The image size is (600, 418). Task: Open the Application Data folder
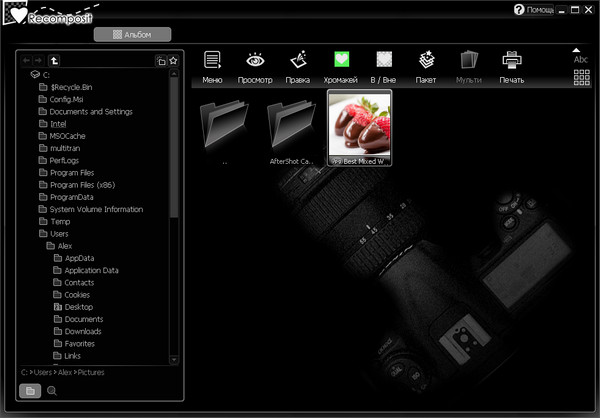[86, 271]
